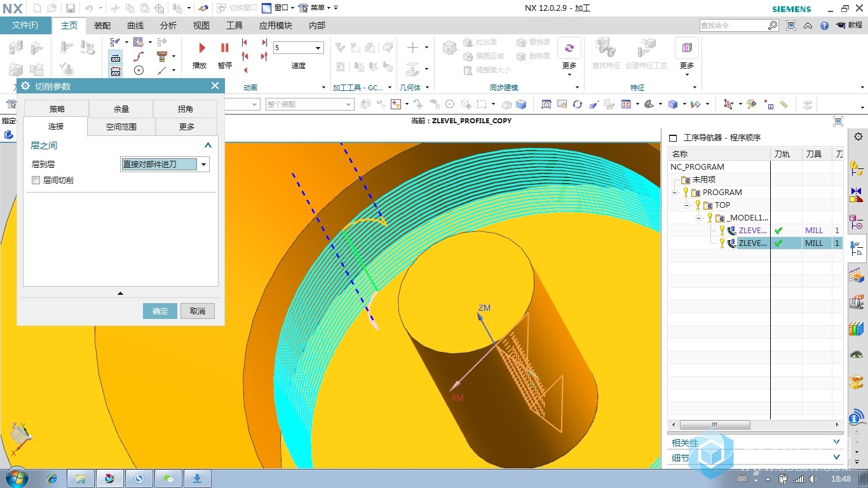Select the 空间范围 tab in the dialog
The height and width of the screenshot is (488, 868).
pyautogui.click(x=121, y=126)
